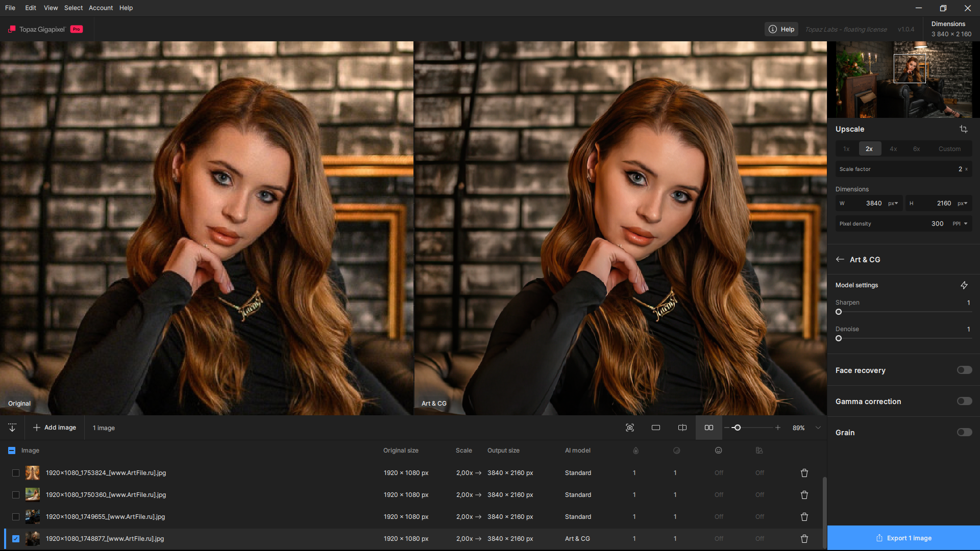Click the Add image button
This screenshot has height=551, width=980.
(x=55, y=428)
